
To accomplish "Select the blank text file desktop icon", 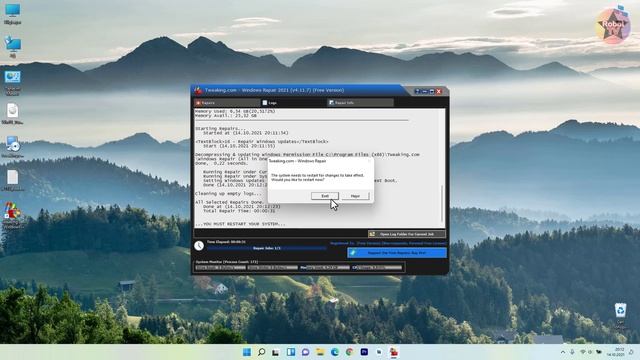I will (x=12, y=180).
